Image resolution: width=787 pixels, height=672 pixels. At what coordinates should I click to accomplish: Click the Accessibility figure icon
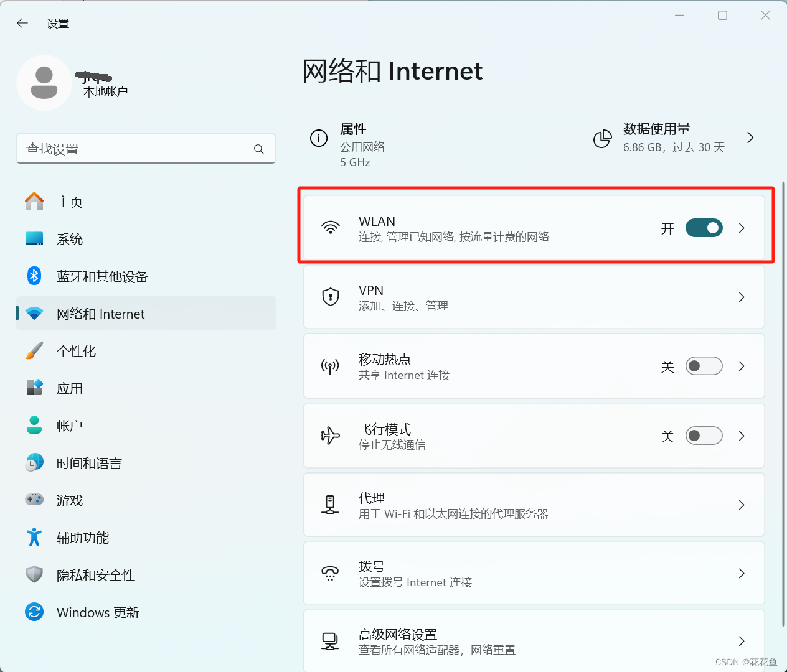coord(34,537)
